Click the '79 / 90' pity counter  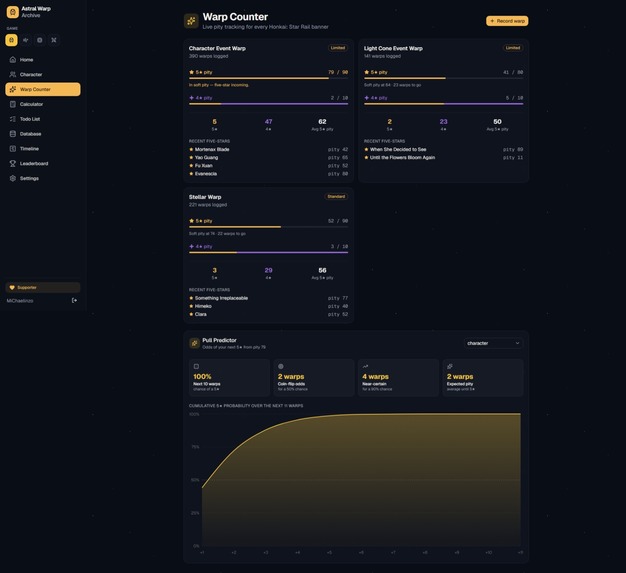(x=338, y=72)
